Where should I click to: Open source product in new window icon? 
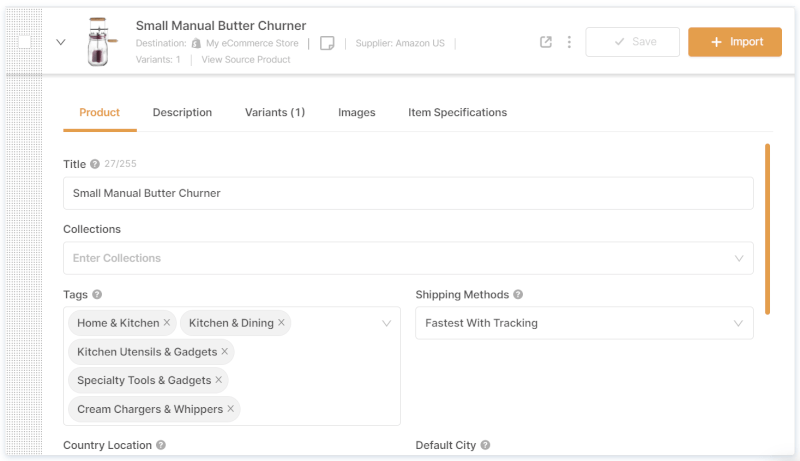point(546,42)
